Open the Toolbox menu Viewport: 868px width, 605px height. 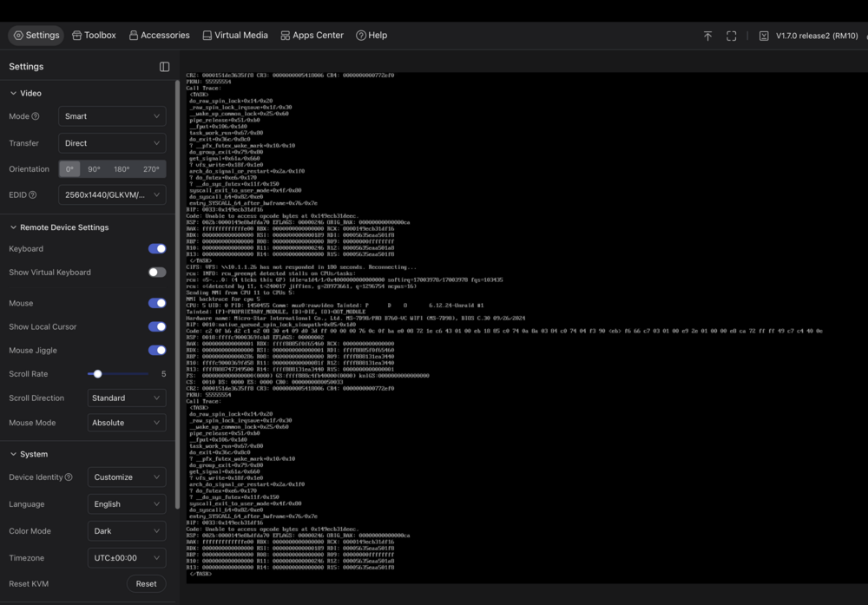[94, 36]
